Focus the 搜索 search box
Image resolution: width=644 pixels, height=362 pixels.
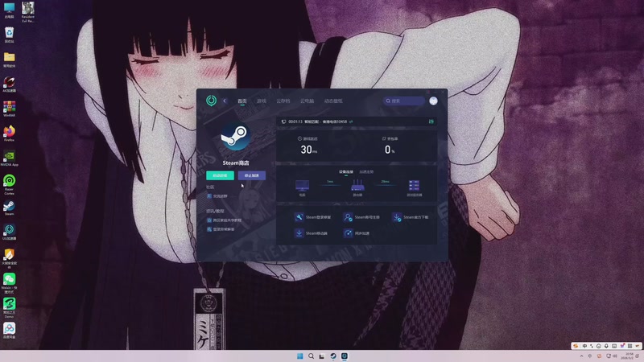coord(404,101)
